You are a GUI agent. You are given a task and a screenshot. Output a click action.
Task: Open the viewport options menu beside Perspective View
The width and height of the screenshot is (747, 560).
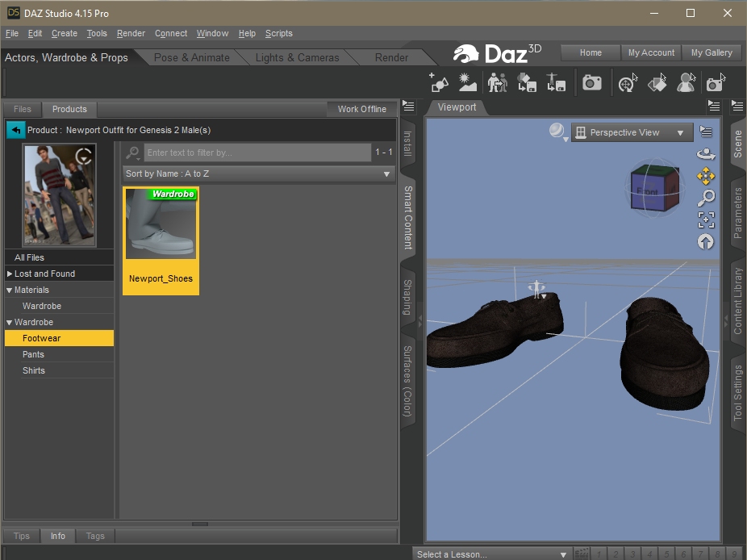tap(706, 132)
